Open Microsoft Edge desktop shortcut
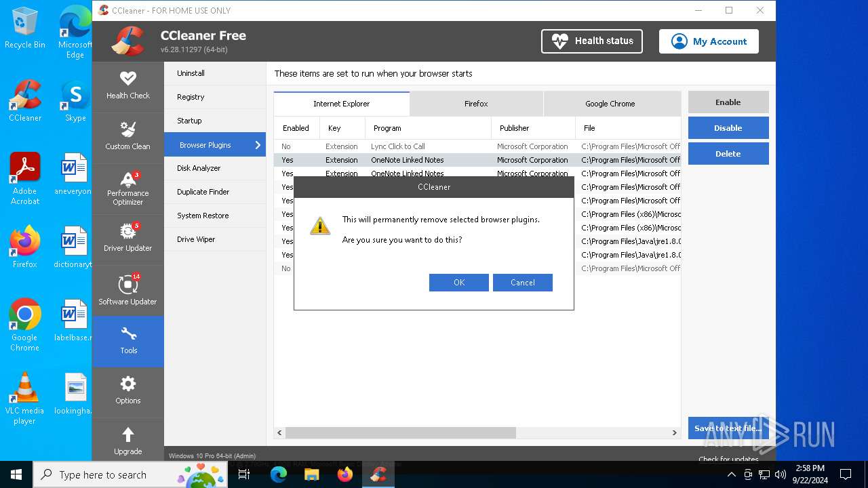The width and height of the screenshot is (868, 488). 75,33
